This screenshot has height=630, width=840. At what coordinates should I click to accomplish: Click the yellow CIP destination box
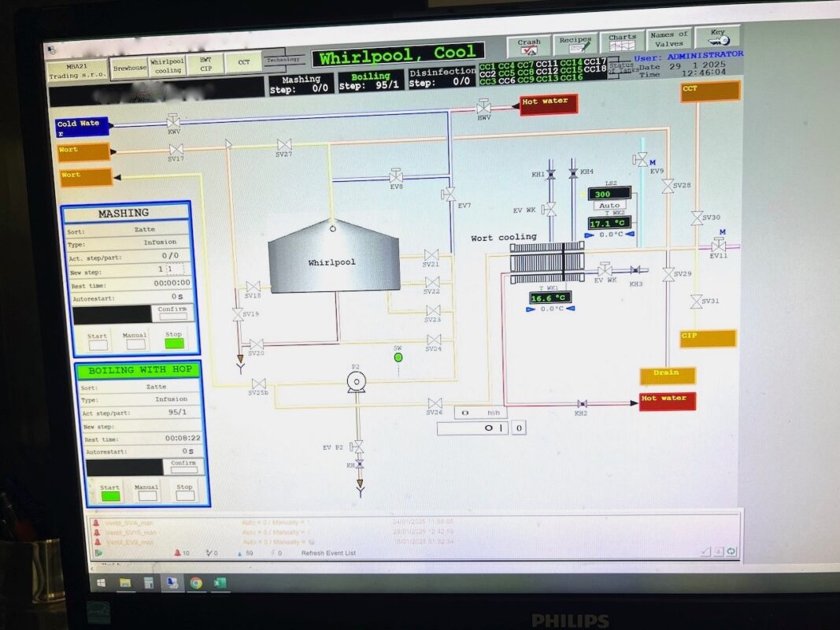coord(708,339)
